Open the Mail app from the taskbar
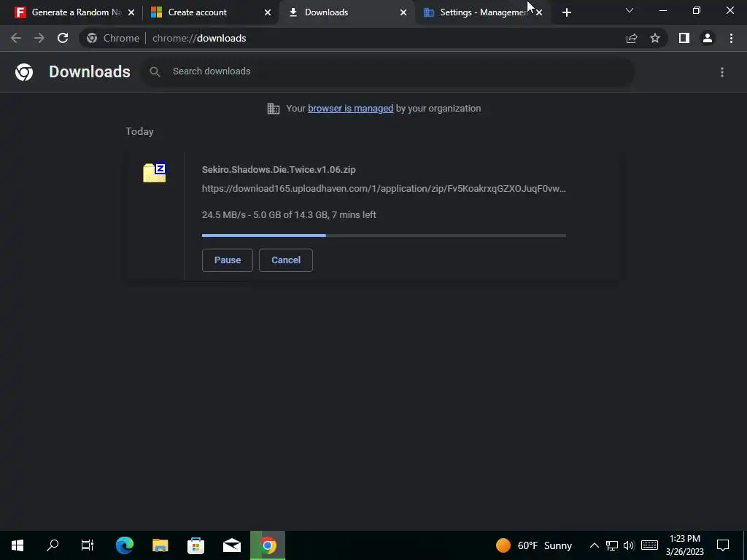 coord(232,545)
